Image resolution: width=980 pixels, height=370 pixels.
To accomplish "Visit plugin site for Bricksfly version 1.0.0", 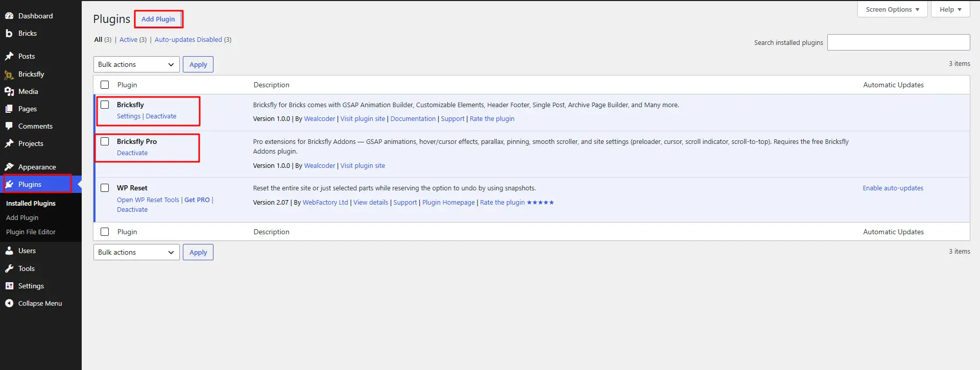I will [363, 119].
